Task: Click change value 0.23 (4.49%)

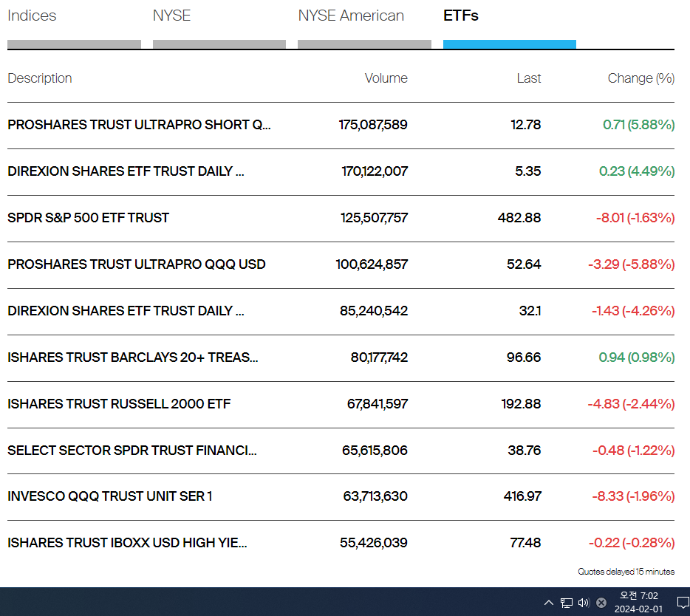Action: pos(637,171)
